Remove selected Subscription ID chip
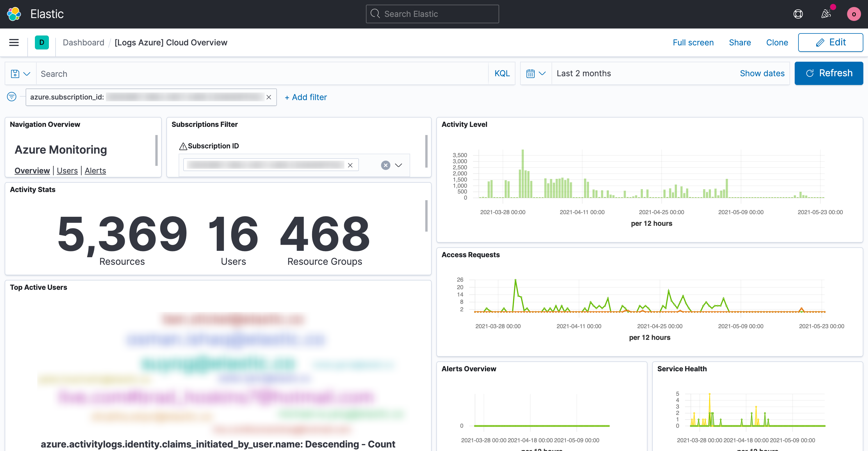Screen dimensions: 868x451 [350, 165]
